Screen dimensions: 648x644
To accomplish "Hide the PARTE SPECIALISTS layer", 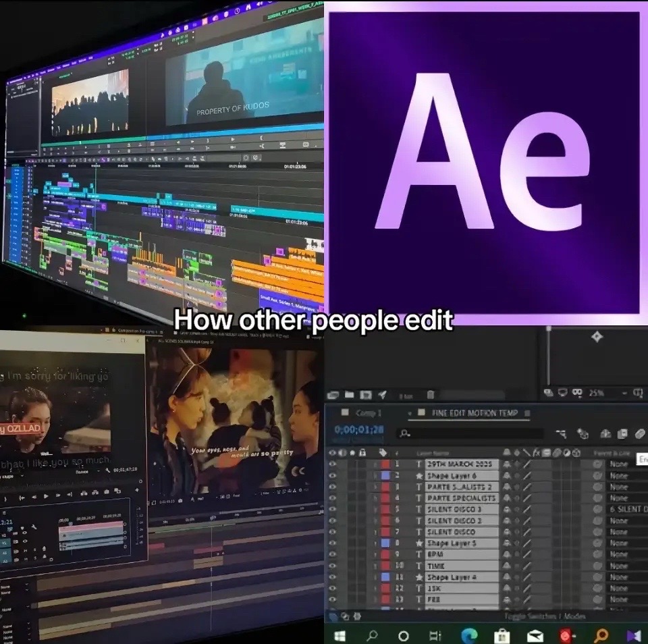I will tap(332, 498).
